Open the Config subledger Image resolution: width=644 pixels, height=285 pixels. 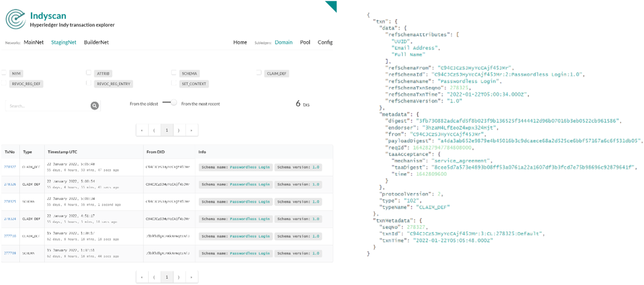pos(325,42)
